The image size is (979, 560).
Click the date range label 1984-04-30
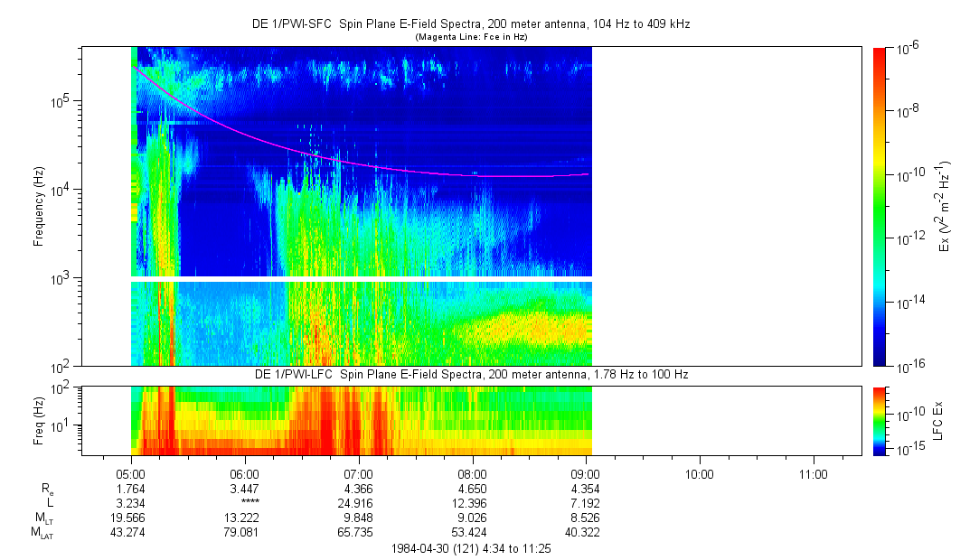coord(470,548)
